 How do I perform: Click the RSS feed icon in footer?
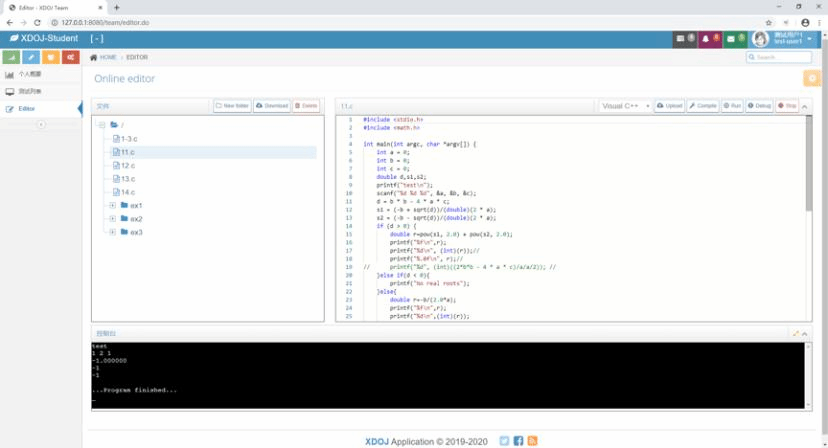(533, 440)
